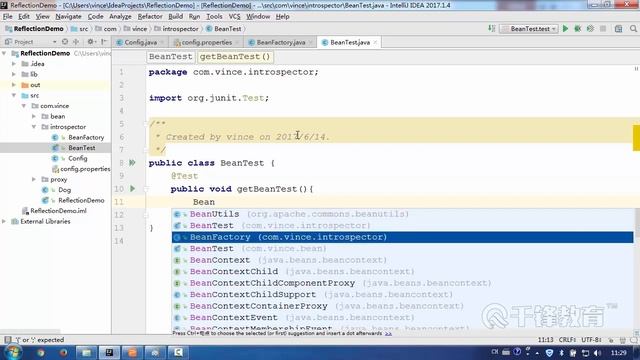
Task: Open Project Structure icon in toolbar
Action: click(x=618, y=29)
